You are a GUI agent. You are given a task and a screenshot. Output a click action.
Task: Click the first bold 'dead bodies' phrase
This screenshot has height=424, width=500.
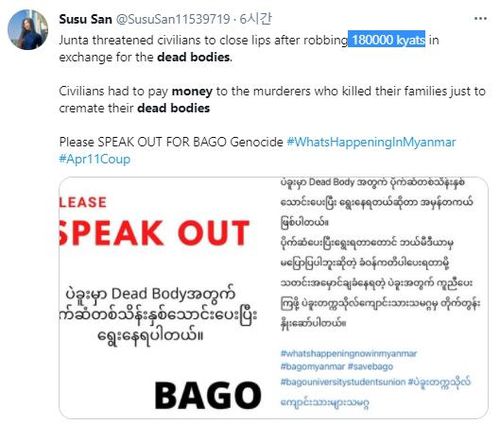pos(193,57)
